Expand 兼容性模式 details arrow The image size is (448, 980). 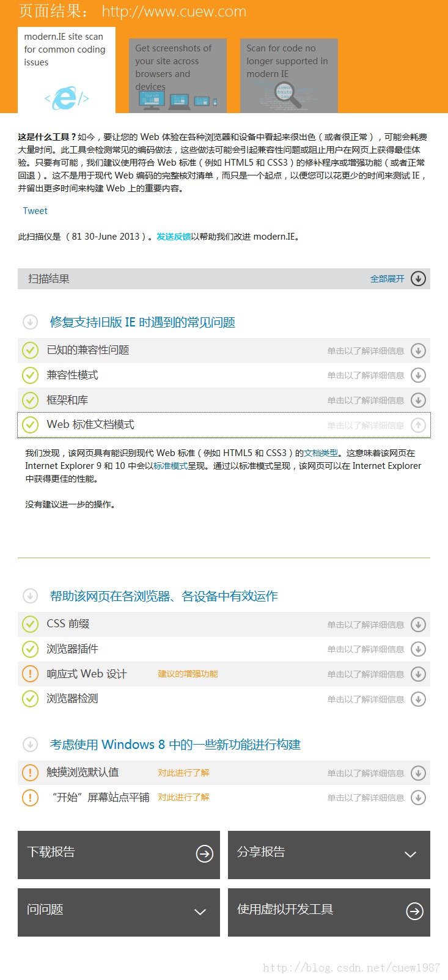418,375
